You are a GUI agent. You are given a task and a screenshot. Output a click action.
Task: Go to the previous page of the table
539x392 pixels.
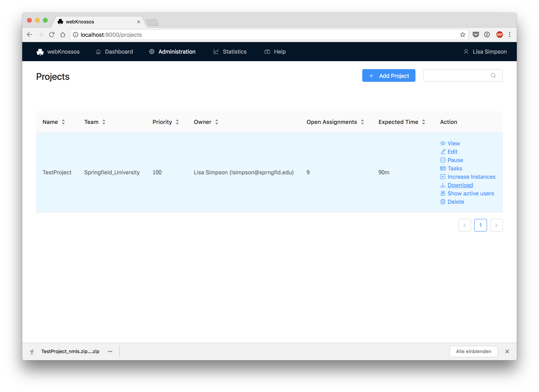click(465, 225)
